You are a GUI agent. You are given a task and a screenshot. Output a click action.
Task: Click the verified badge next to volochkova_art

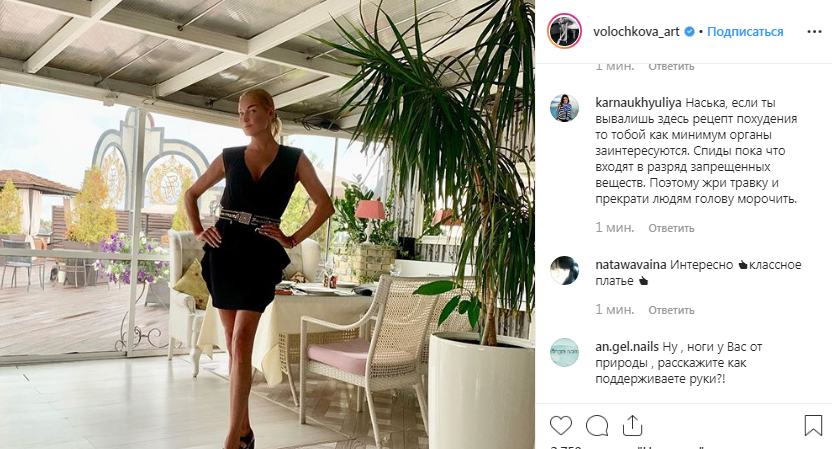coord(689,32)
